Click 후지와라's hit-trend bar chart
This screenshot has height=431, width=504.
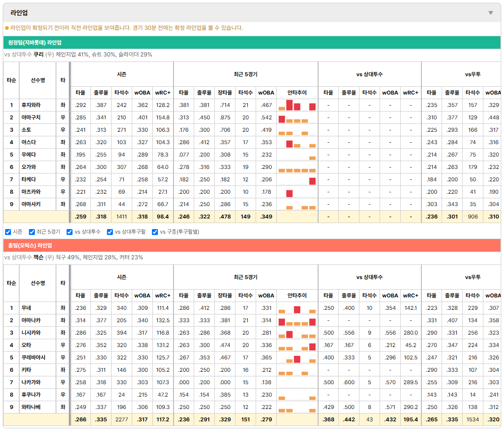[x=297, y=105]
